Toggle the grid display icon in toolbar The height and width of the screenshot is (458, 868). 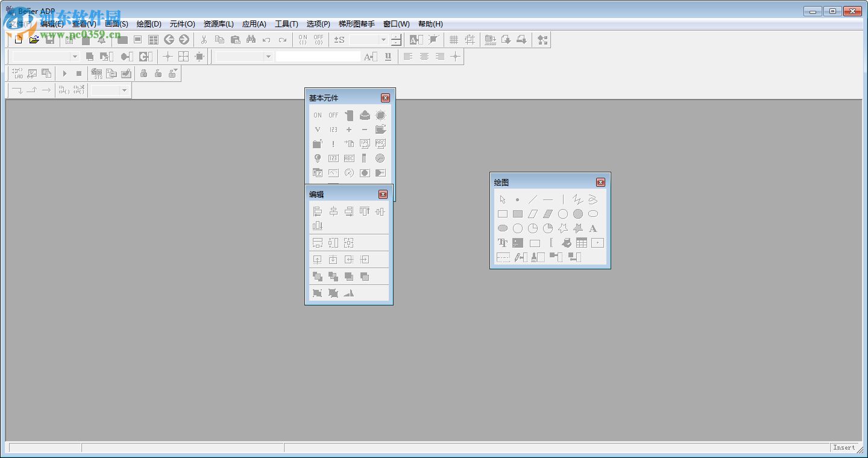coord(454,40)
